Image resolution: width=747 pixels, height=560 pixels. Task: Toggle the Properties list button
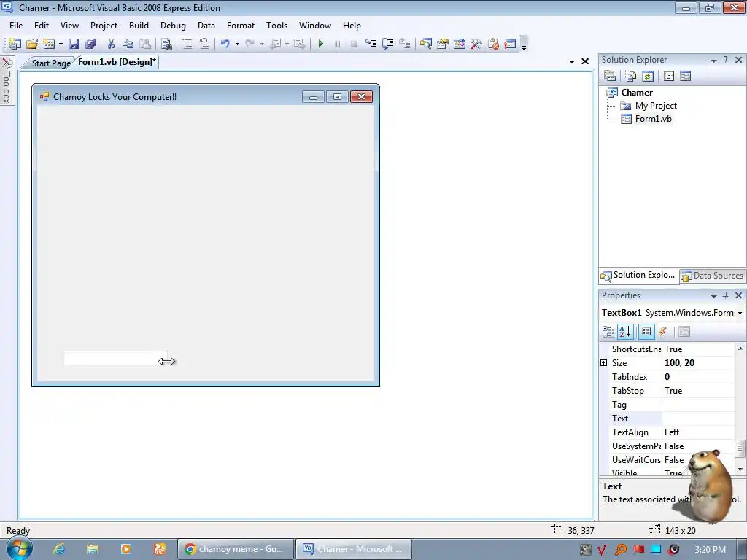(x=646, y=332)
